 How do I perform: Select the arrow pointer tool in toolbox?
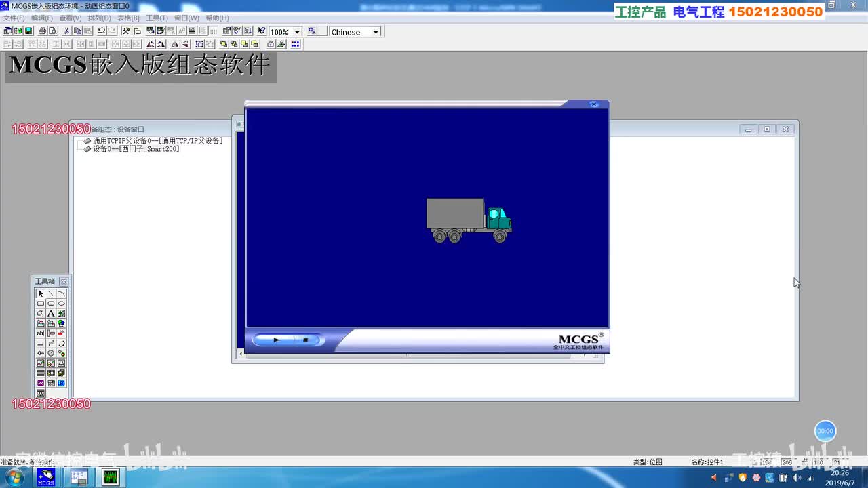pyautogui.click(x=41, y=293)
